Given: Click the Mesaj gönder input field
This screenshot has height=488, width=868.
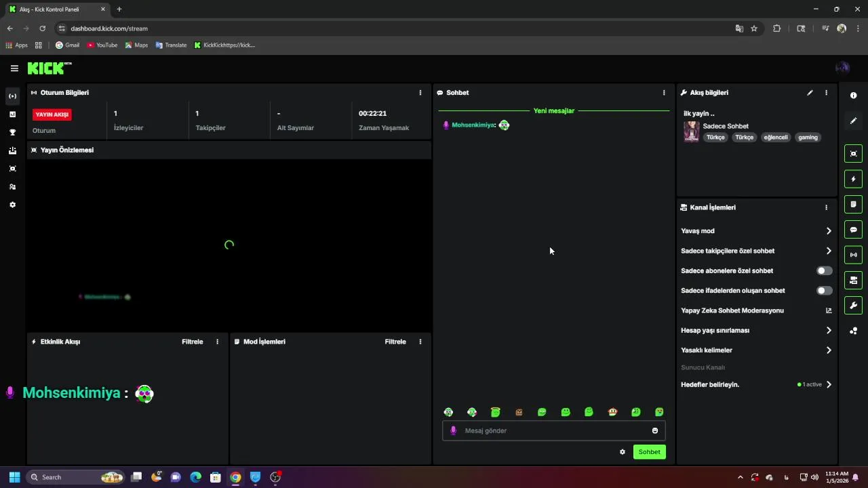Looking at the screenshot, I should click(553, 430).
